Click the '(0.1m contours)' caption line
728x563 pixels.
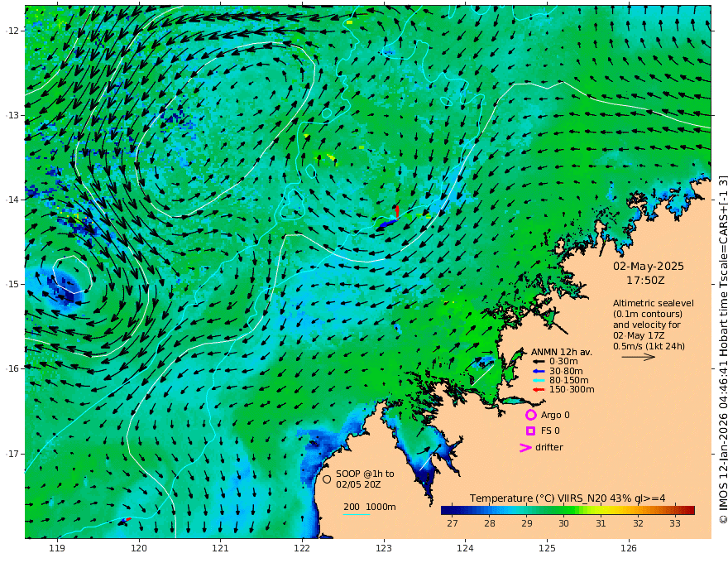(648, 314)
